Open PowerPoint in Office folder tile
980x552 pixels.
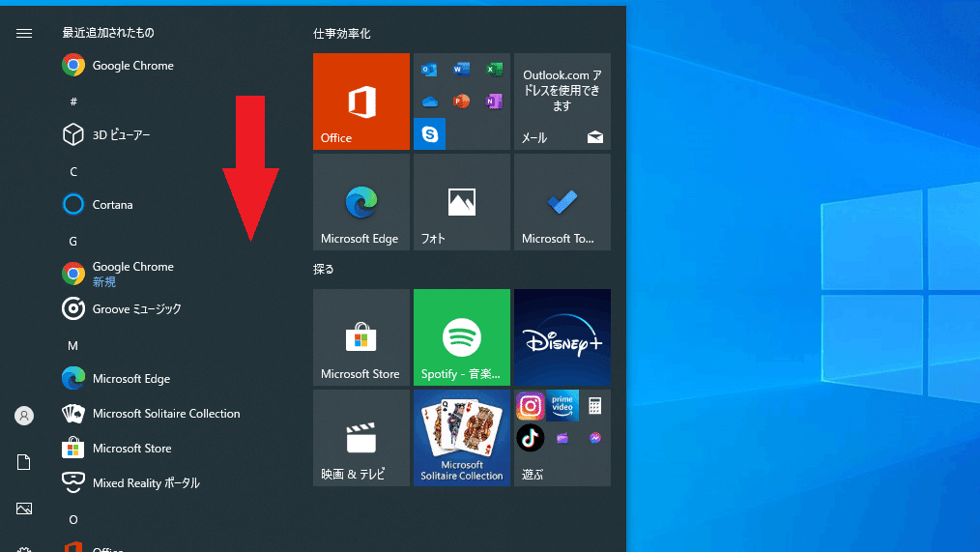[x=461, y=101]
